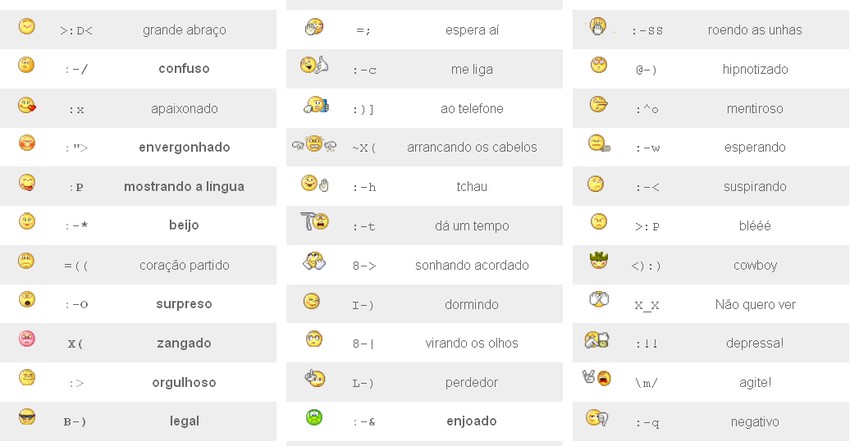Select the waving hand tchau emoticon
The image size is (850, 446).
[x=315, y=183]
